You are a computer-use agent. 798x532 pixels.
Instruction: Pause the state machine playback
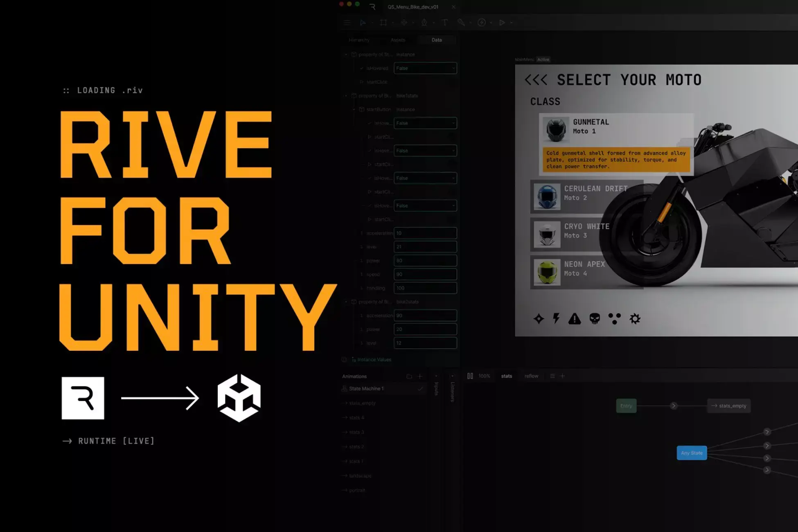coord(470,376)
